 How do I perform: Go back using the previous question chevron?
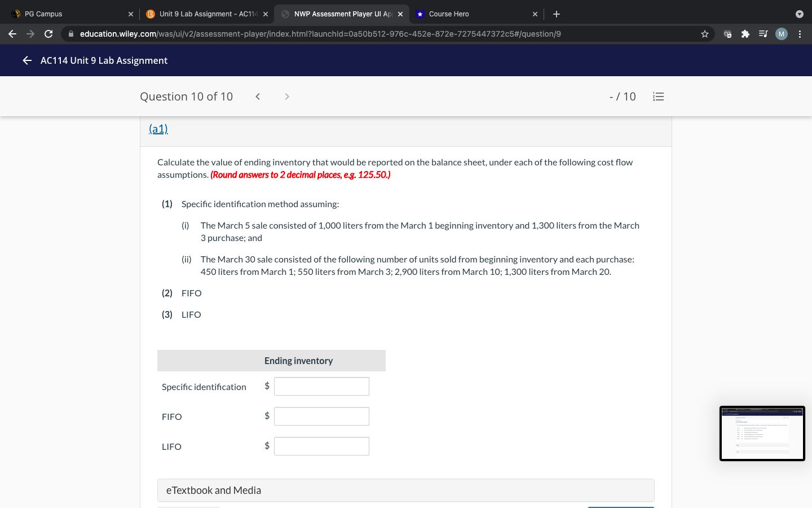click(x=257, y=96)
